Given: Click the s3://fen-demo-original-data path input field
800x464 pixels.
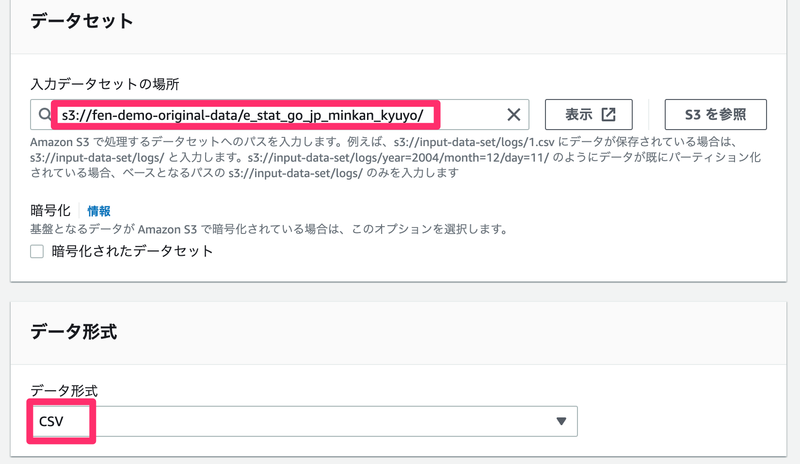Looking at the screenshot, I should tap(280, 115).
